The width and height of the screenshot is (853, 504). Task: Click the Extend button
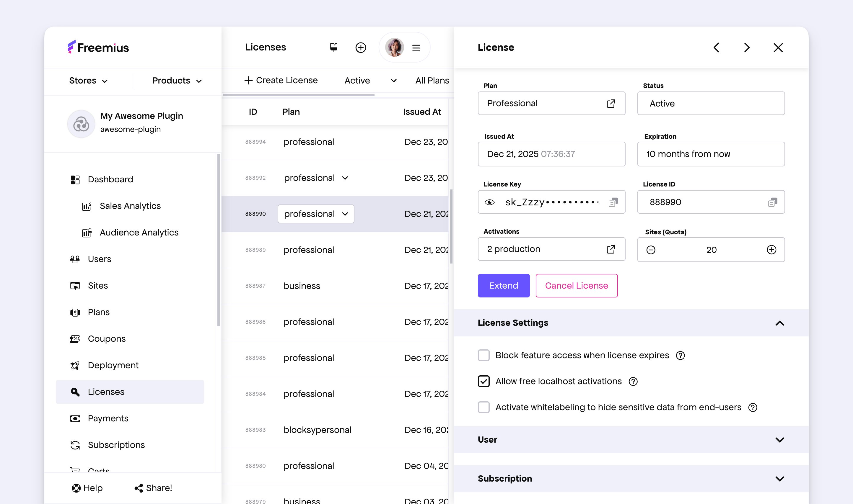click(503, 286)
